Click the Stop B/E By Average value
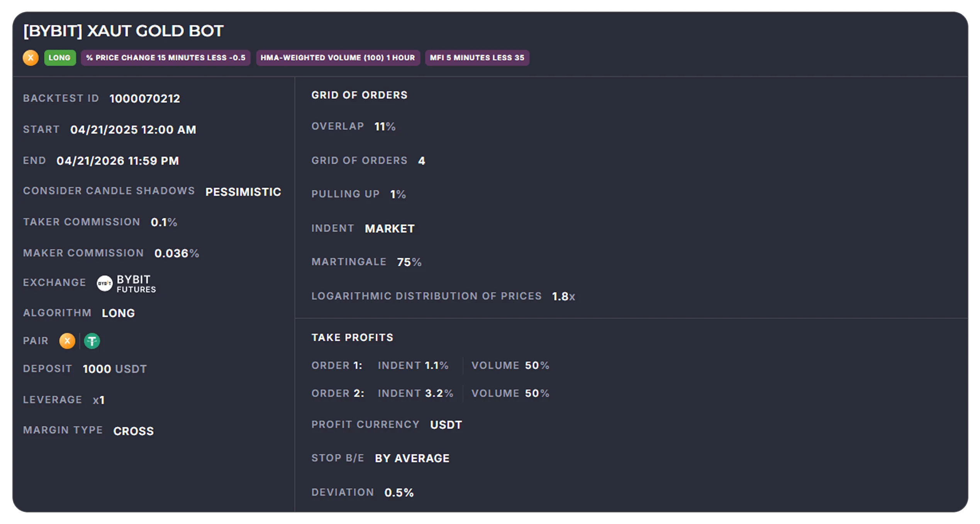 pyautogui.click(x=412, y=458)
